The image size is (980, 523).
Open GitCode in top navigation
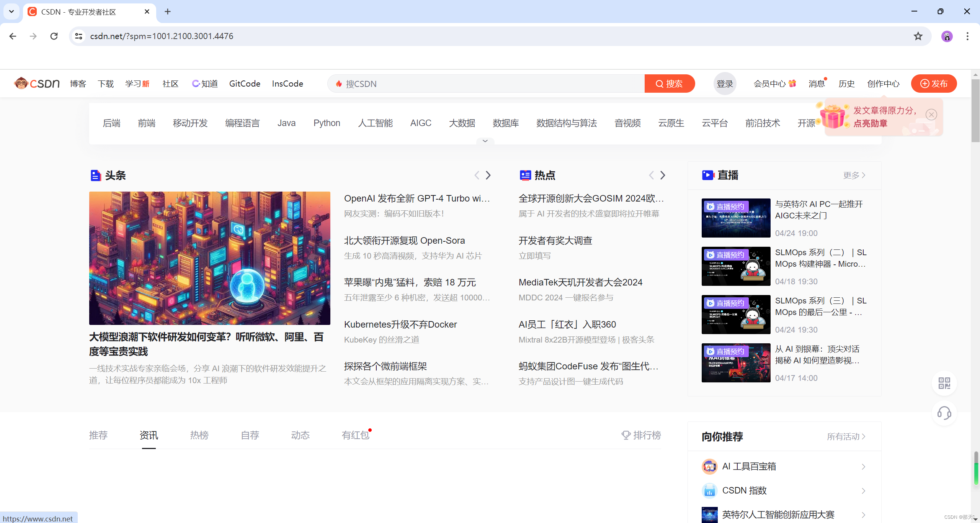pyautogui.click(x=245, y=84)
